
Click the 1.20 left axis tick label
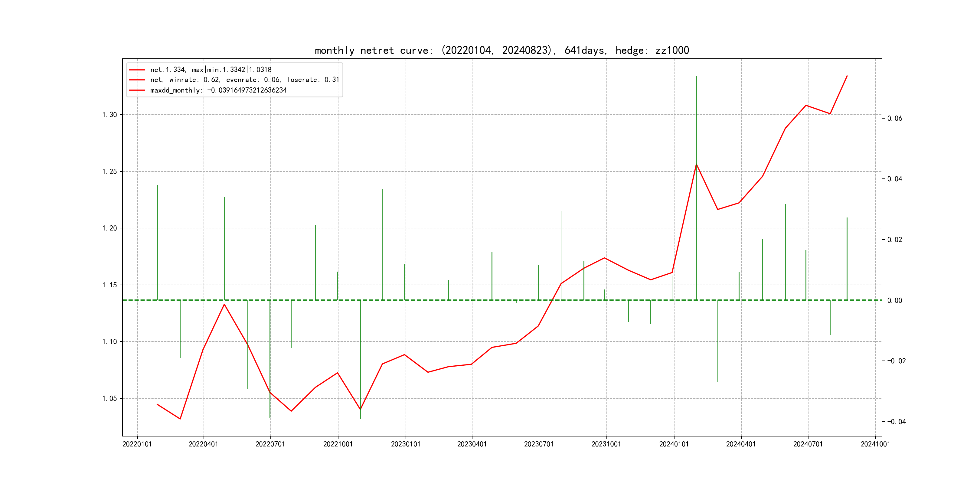pos(109,228)
